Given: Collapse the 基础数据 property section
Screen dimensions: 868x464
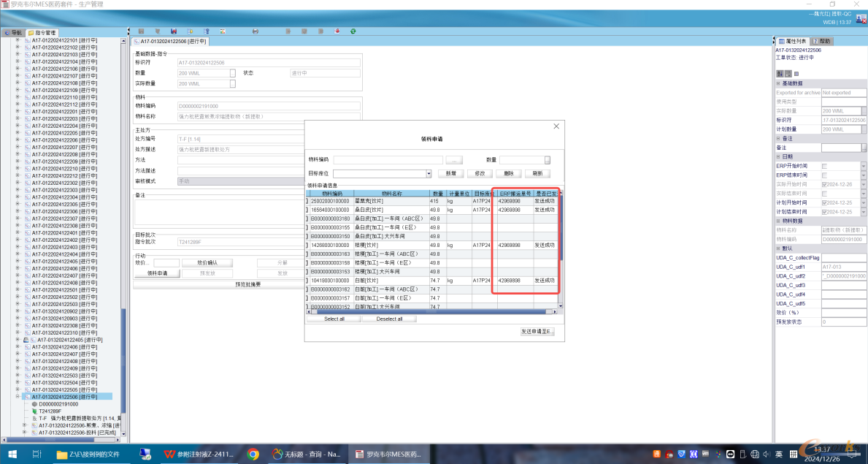Looking at the screenshot, I should coord(778,83).
